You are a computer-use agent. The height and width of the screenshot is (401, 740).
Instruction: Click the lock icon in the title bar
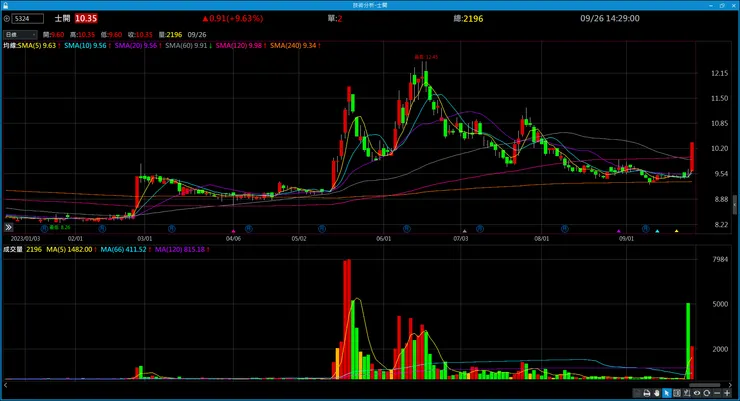coord(5,5)
